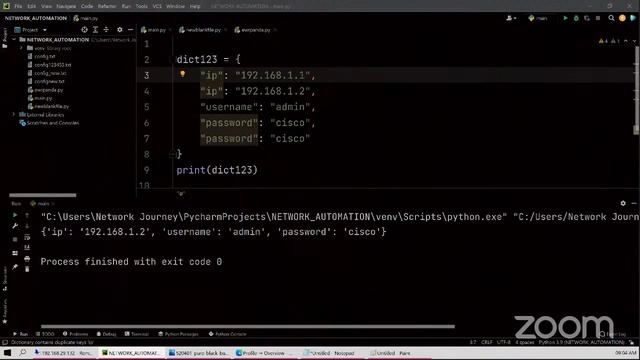Viewport: 640px width, 360px height.
Task: Click Project tree horizontal scrollbar
Action: coord(42,195)
